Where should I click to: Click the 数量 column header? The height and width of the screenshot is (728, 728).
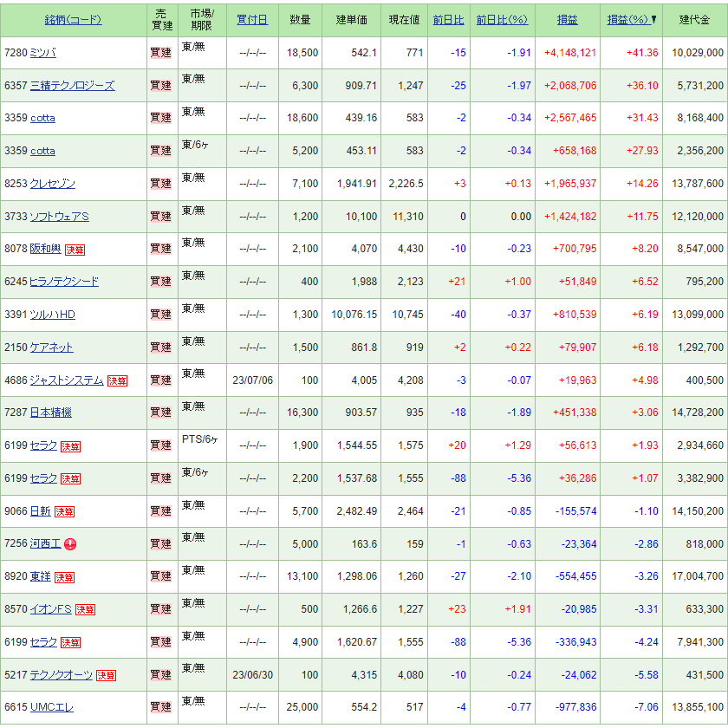tap(300, 19)
